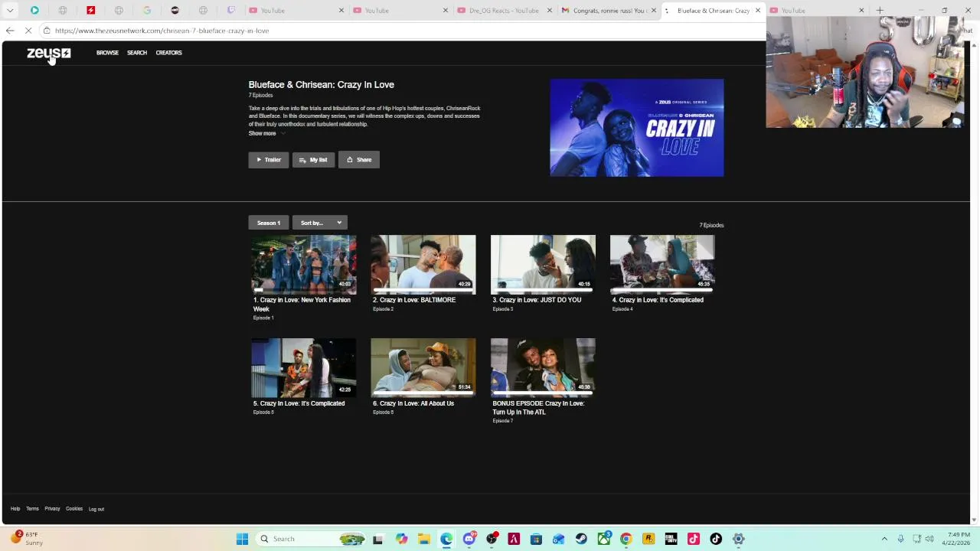Open the SEARCH menu item
This screenshot has width=980, height=551.
pyautogui.click(x=137, y=53)
